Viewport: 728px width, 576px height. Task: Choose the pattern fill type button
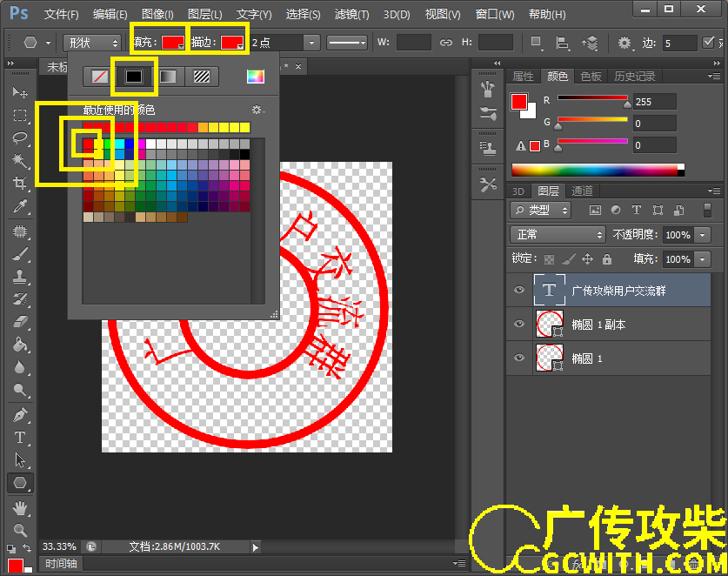coord(201,77)
